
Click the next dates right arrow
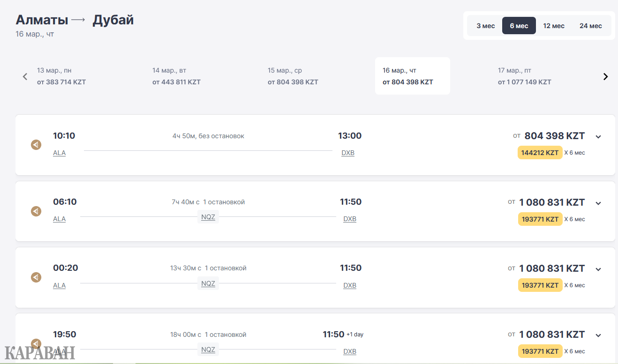(605, 76)
